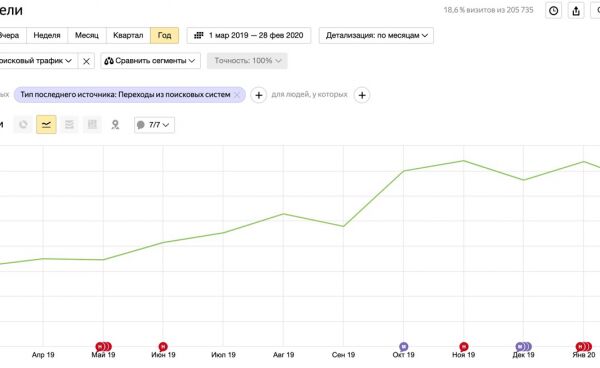600x368 pixels.
Task: Select the Неделя period tab
Action: coord(47,35)
